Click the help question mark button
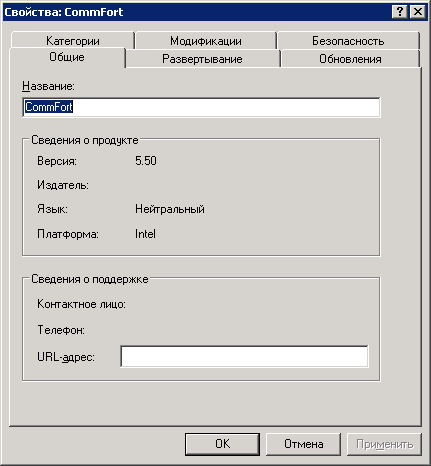Viewport: 431px width, 466px height. coord(400,12)
